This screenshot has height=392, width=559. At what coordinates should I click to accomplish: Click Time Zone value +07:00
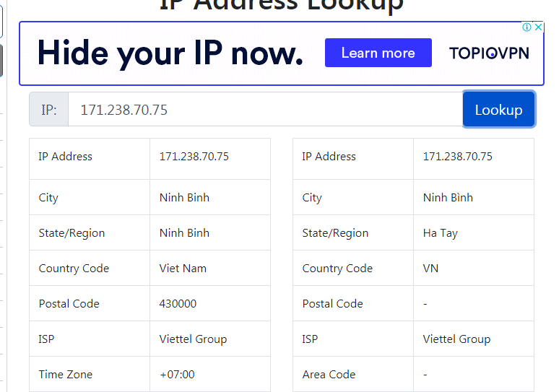[x=177, y=375]
